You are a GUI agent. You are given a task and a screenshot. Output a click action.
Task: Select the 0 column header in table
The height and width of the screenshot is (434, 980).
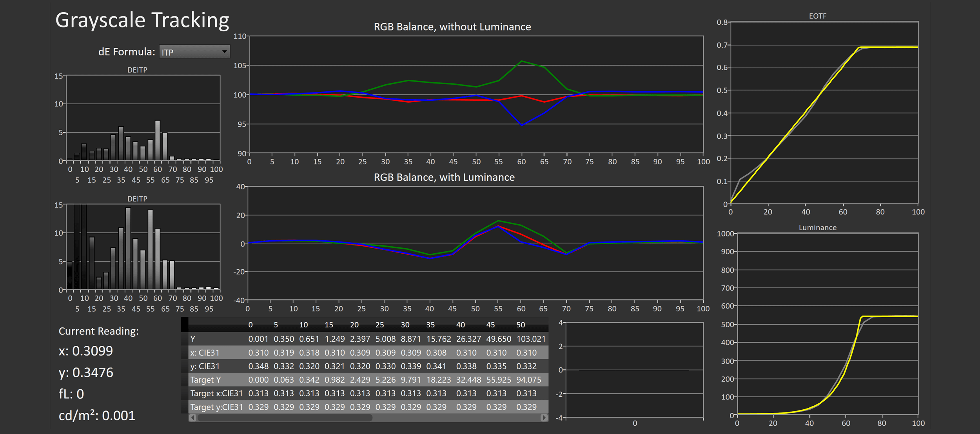tap(250, 325)
